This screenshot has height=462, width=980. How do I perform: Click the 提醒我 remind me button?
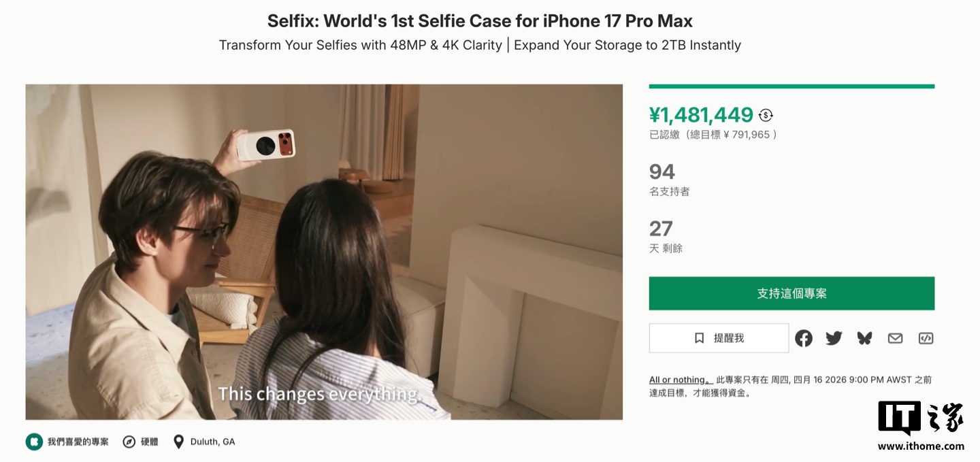719,338
